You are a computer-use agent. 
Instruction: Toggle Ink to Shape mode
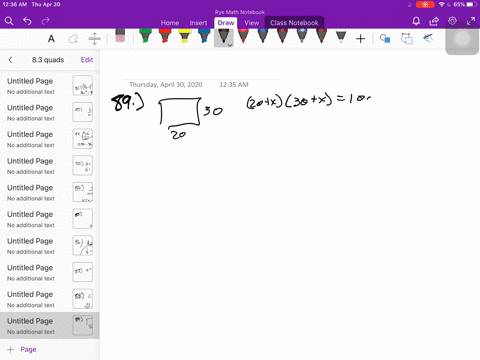385,39
